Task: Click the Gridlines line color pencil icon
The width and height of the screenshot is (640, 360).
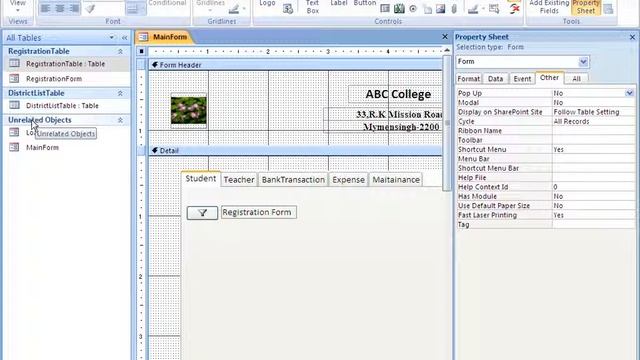Action: [234, 9]
